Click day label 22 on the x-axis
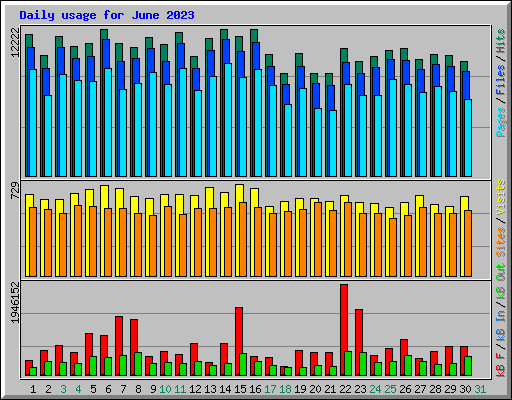 tap(345, 389)
